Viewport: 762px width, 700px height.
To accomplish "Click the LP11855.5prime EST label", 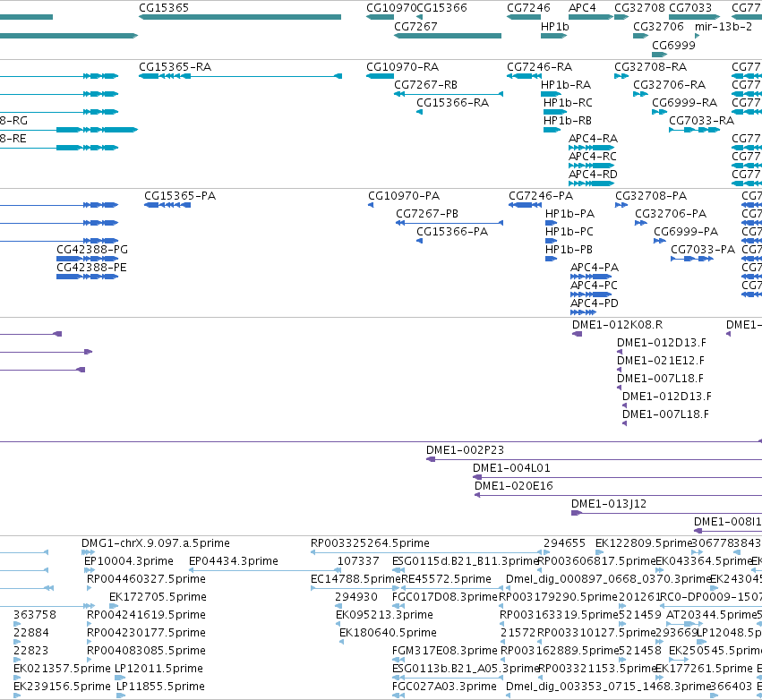I will click(x=160, y=687).
